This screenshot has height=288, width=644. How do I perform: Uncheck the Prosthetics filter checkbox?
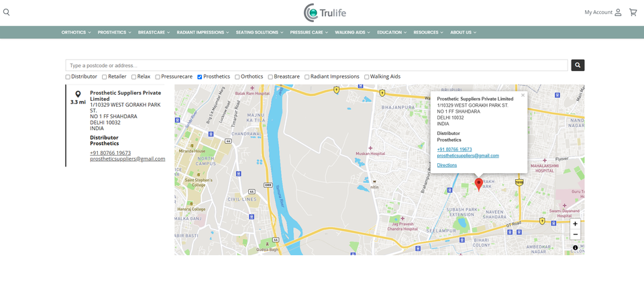[200, 77]
